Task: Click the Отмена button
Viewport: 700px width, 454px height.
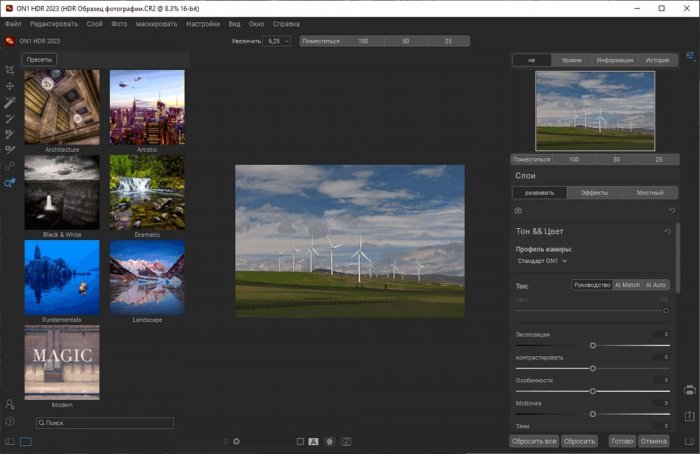Action: pyautogui.click(x=654, y=441)
